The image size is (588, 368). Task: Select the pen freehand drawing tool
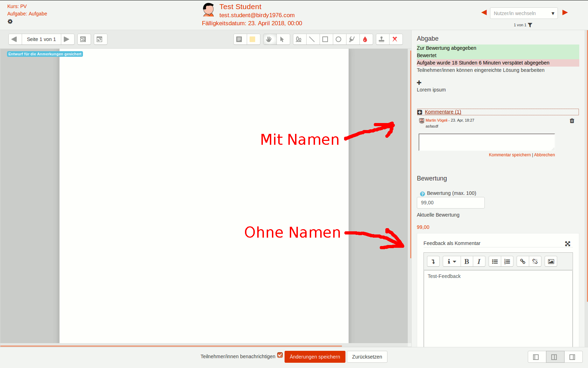[299, 39]
